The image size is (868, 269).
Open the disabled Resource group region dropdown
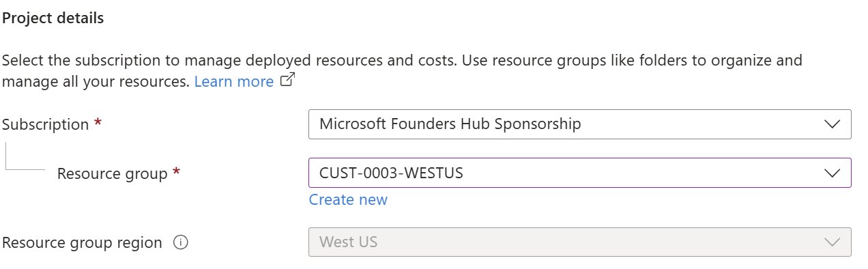coord(580,242)
